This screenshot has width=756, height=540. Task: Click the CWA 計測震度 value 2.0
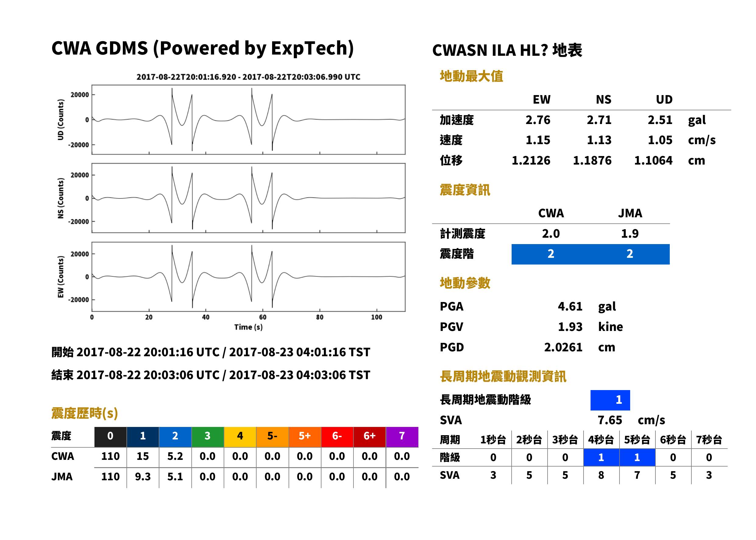pos(551,233)
